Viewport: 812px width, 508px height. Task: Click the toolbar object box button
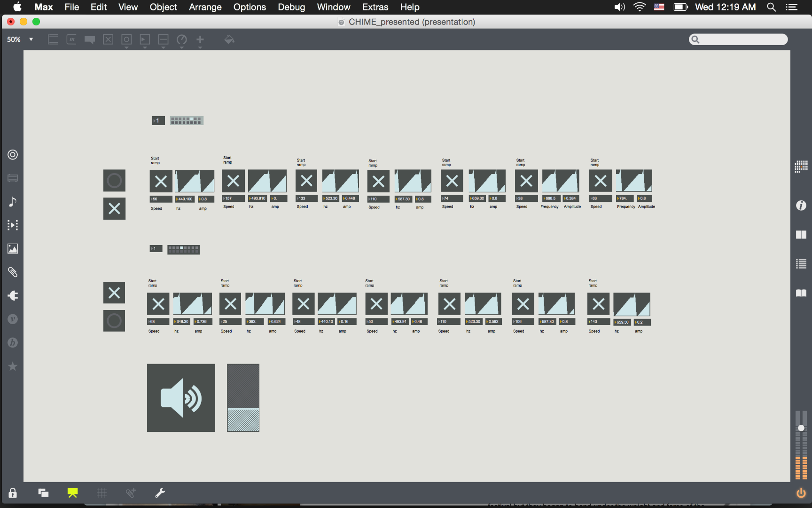point(53,40)
